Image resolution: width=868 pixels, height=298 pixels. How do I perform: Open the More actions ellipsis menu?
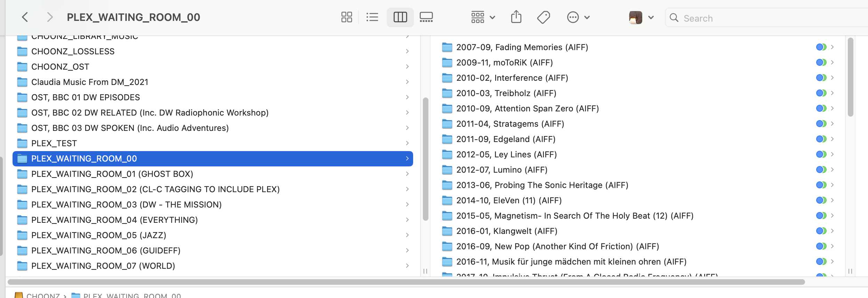click(578, 17)
